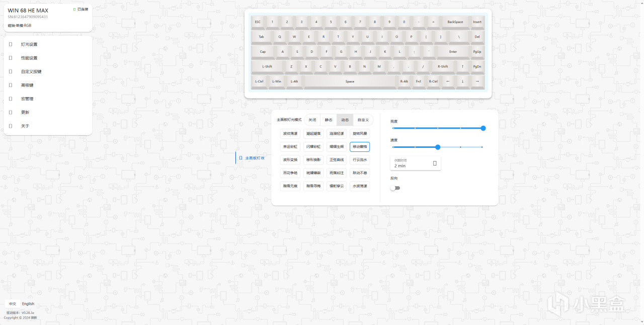
Task: Choose the 正弦曲线 lighting effect
Action: [337, 160]
